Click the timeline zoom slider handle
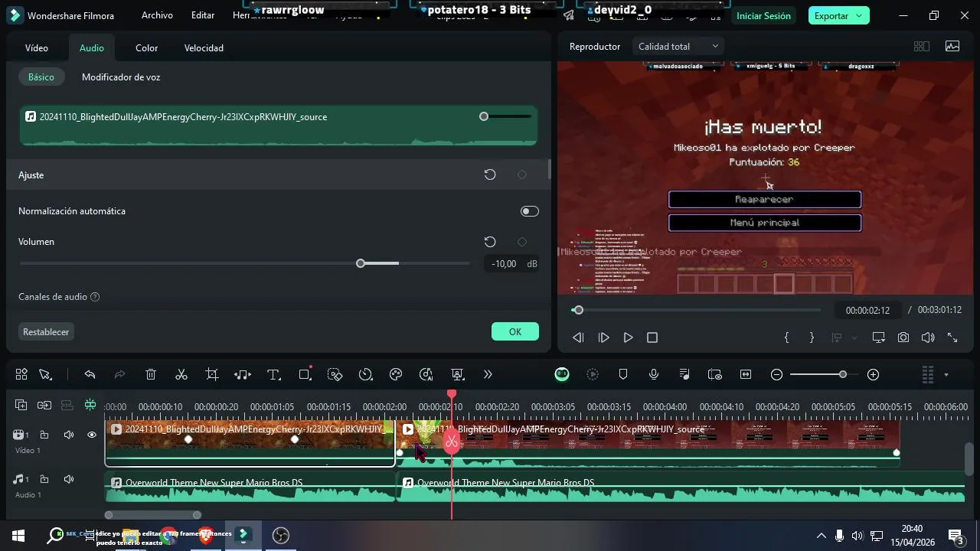The width and height of the screenshot is (980, 551). [842, 374]
